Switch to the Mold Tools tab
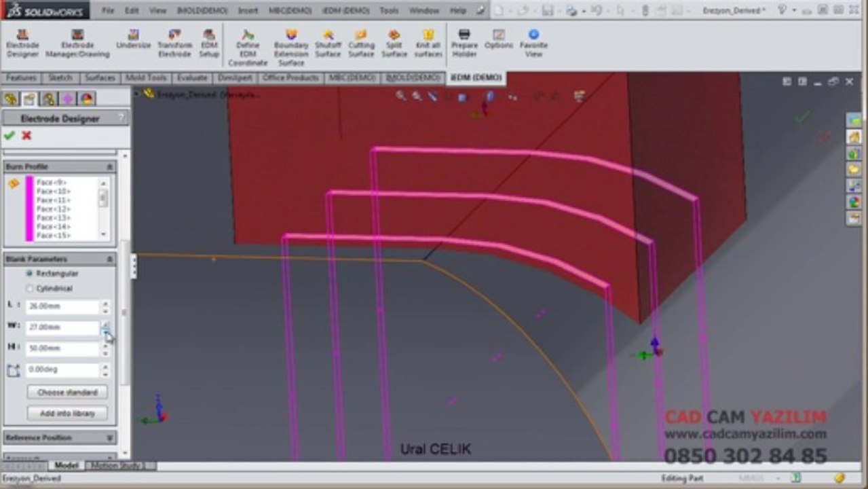Image resolution: width=868 pixels, height=489 pixels. 146,78
